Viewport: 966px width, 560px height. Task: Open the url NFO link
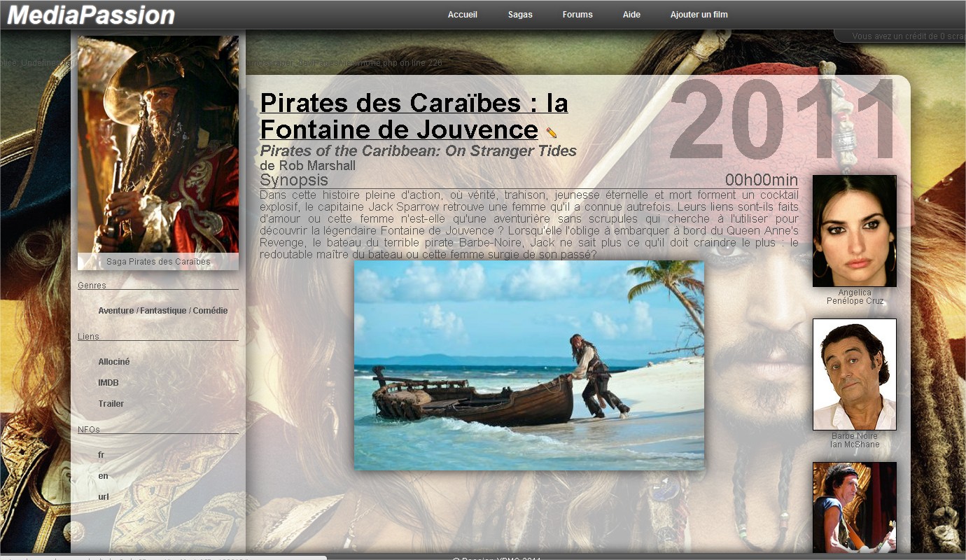click(104, 497)
